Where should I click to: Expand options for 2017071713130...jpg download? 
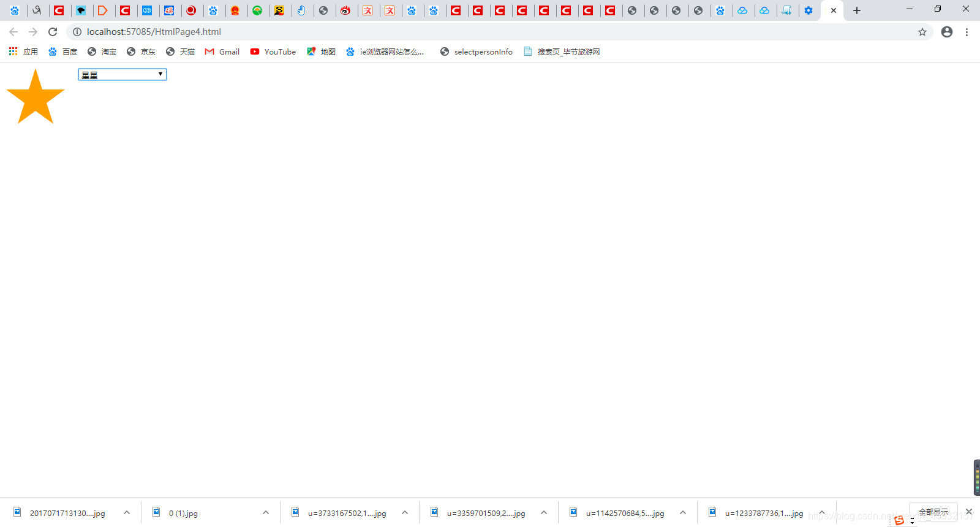pyautogui.click(x=127, y=513)
